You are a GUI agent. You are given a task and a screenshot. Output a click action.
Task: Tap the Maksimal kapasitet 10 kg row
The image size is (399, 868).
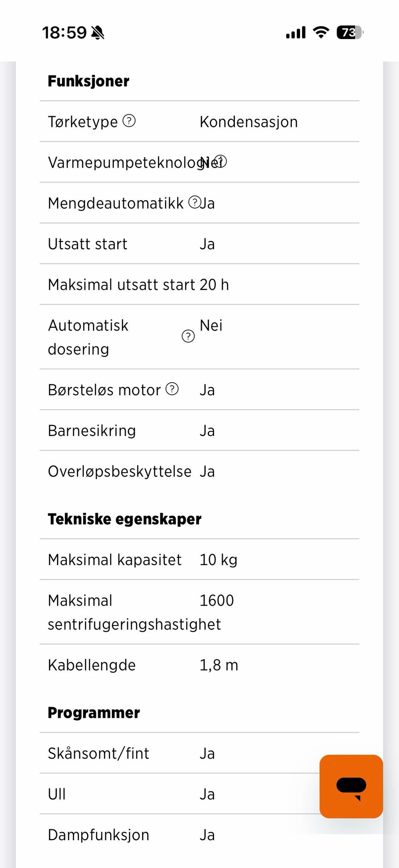tap(199, 560)
